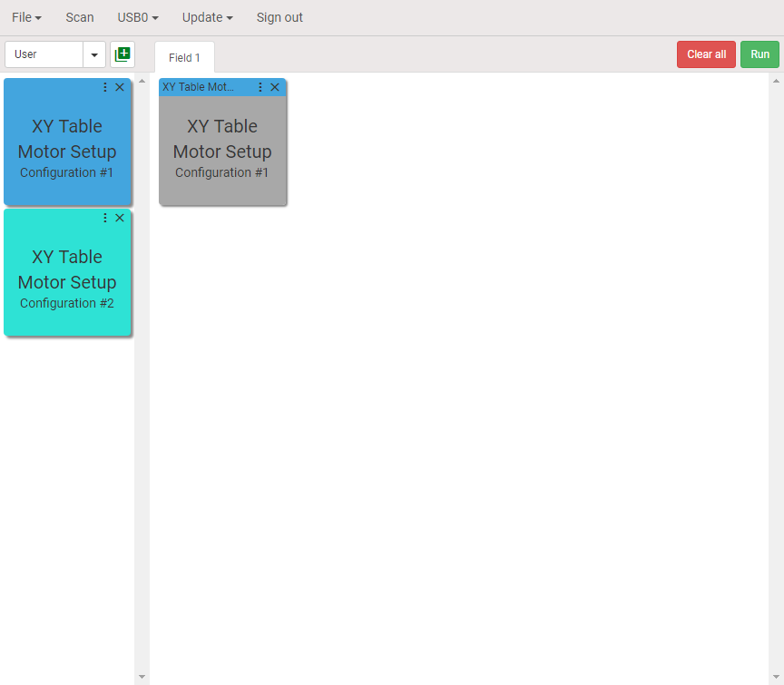784x685 pixels.
Task: Open options menu on sidebar Configuration #1 card
Action: point(105,87)
